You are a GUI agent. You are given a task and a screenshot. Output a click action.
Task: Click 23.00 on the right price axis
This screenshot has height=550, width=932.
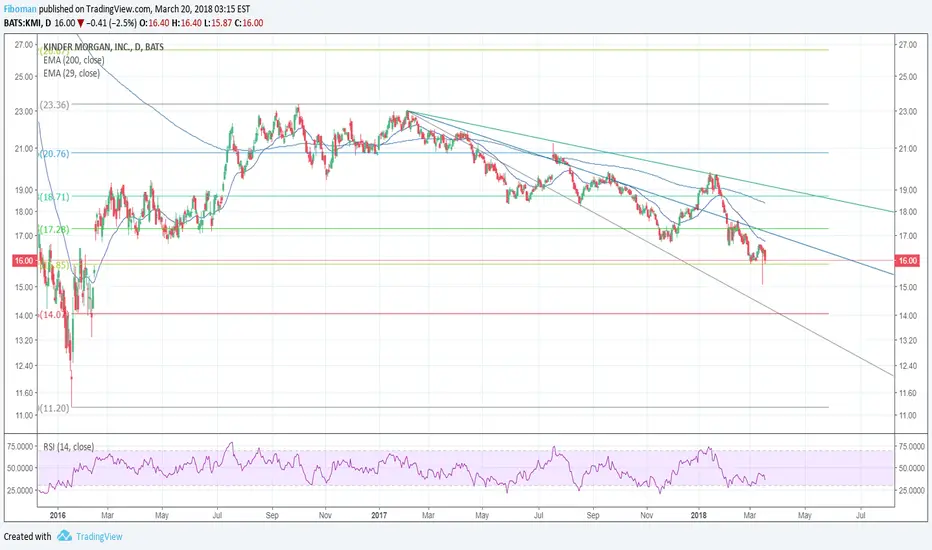coord(907,111)
